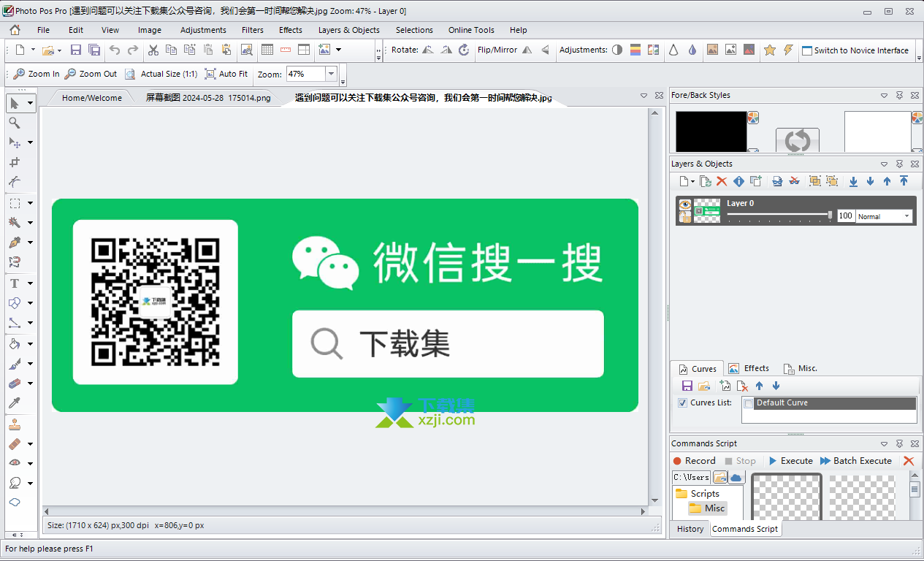
Task: Select the Magnifier tool in the toolbox
Action: (x=14, y=123)
